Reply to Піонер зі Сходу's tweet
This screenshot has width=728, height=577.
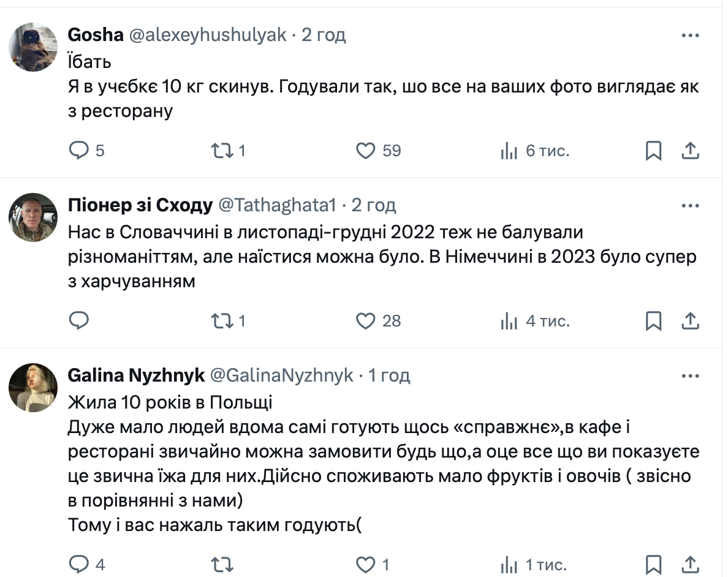tap(79, 320)
